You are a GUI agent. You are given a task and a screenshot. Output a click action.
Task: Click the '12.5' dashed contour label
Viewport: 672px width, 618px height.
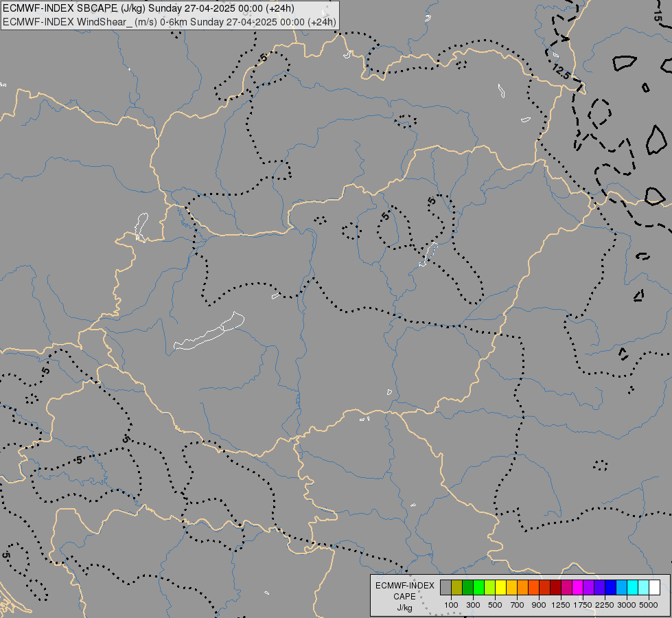(561, 71)
